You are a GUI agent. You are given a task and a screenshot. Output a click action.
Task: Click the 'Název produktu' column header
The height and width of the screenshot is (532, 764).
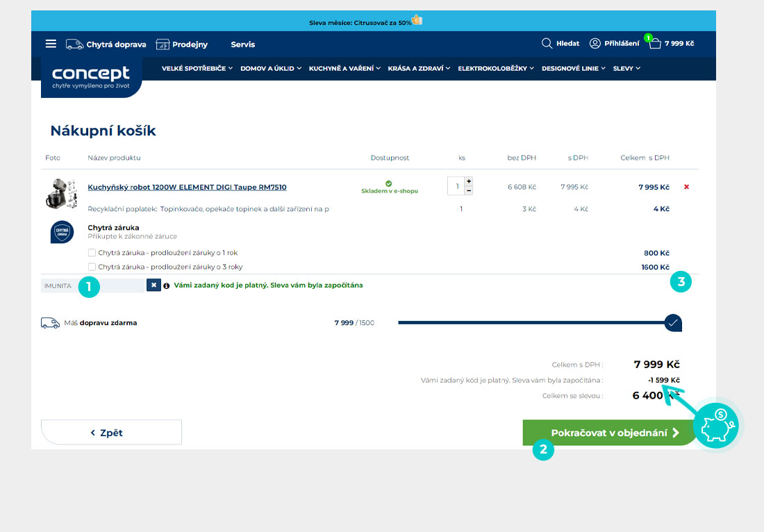[x=114, y=158]
